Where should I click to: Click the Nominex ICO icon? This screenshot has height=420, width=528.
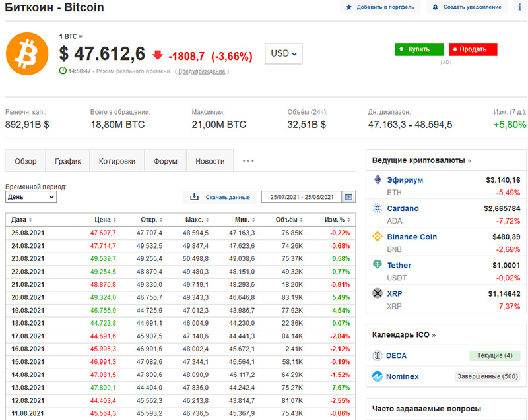pos(377,376)
